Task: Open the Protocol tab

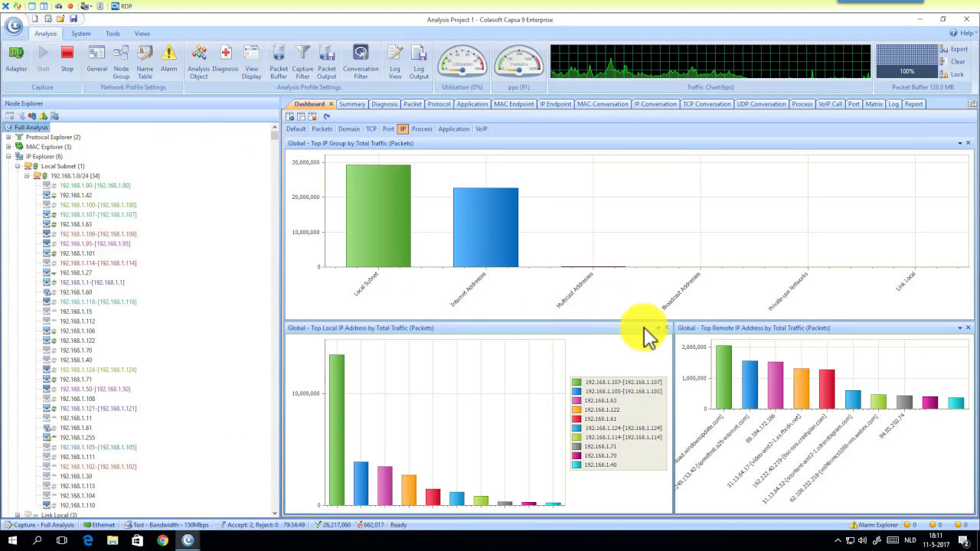Action: pos(439,104)
